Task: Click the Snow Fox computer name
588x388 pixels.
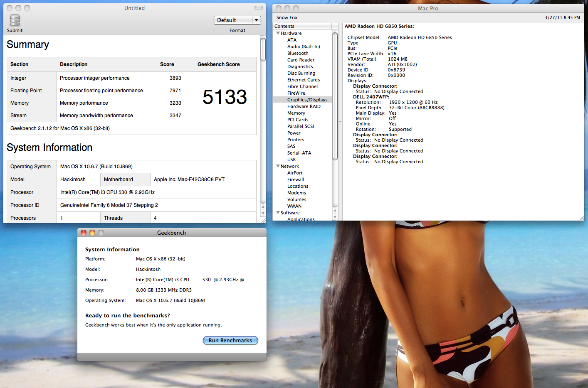Action: pyautogui.click(x=287, y=17)
